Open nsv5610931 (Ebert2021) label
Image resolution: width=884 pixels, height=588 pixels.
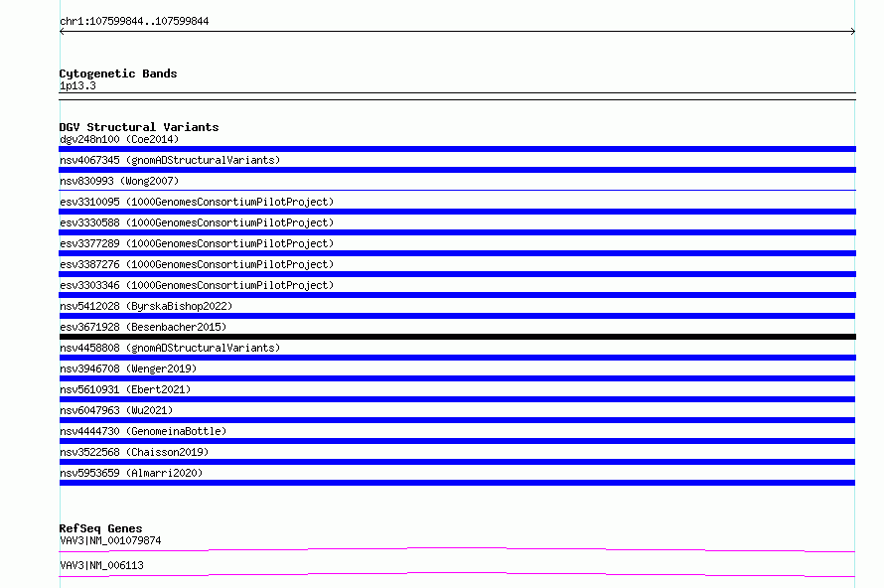click(125, 389)
